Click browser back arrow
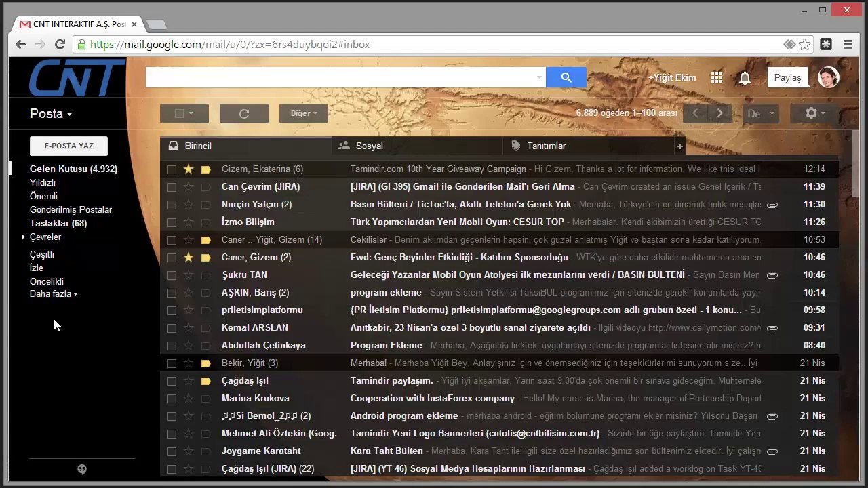This screenshot has height=488, width=868. pos(20,44)
